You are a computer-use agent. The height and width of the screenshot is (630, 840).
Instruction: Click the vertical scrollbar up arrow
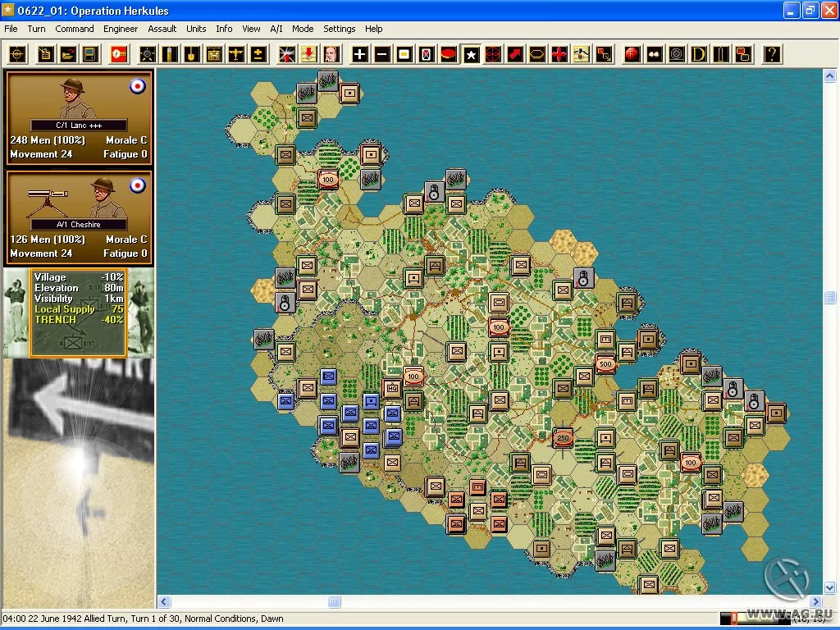pyautogui.click(x=830, y=76)
